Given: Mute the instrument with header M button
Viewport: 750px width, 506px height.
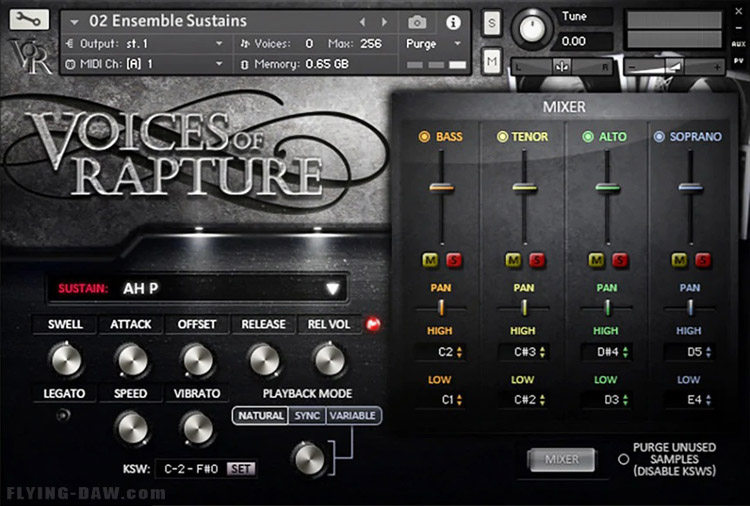Looking at the screenshot, I should tap(492, 61).
